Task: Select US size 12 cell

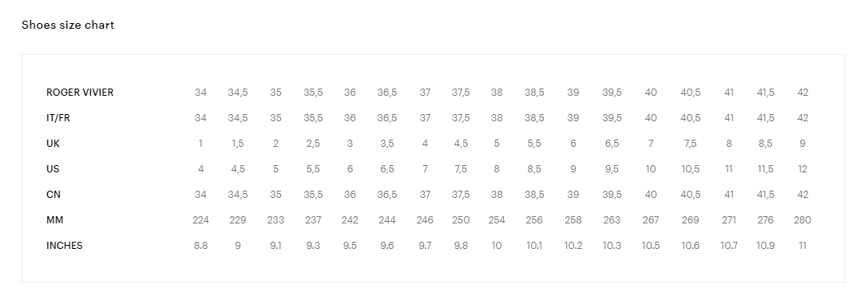Action: pos(803,168)
